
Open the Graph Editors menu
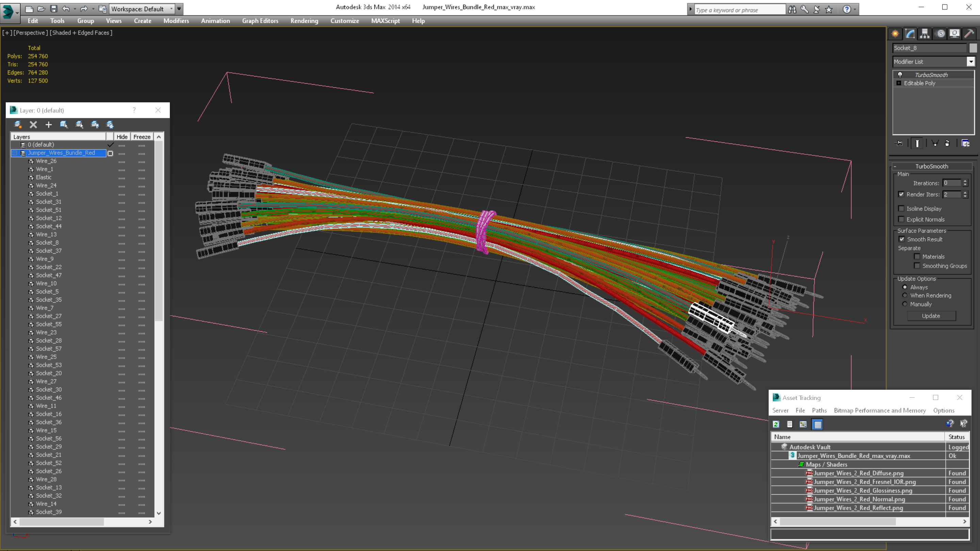pyautogui.click(x=260, y=21)
